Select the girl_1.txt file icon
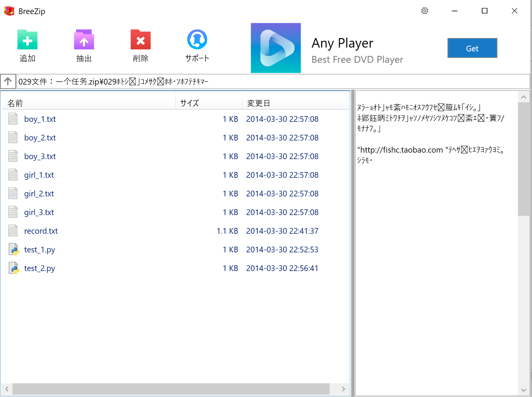The image size is (532, 397). click(x=13, y=175)
